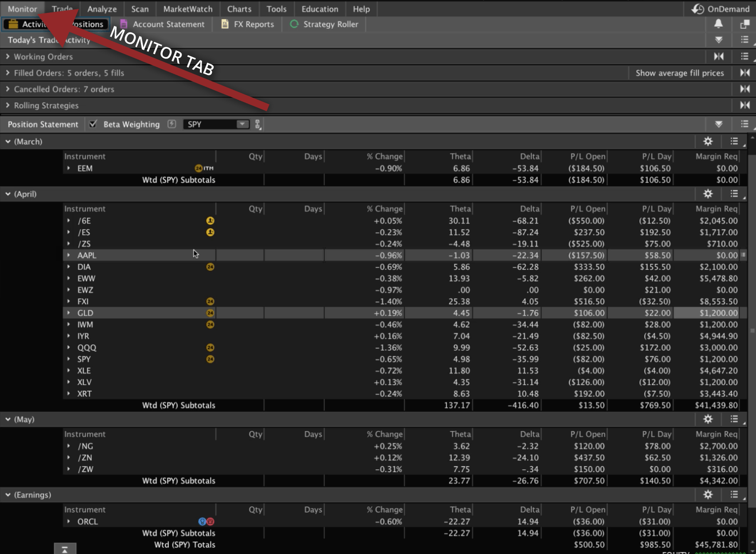Open the Tools tab
This screenshot has width=756, height=554.
(277, 9)
